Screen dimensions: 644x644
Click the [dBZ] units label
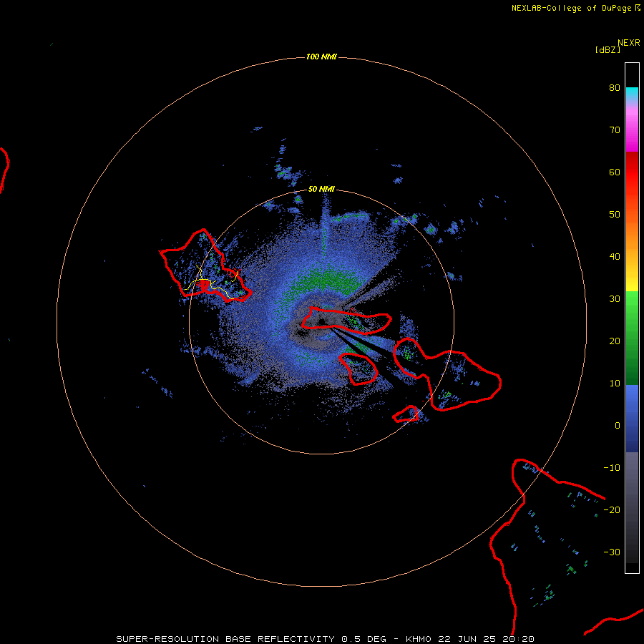(608, 50)
